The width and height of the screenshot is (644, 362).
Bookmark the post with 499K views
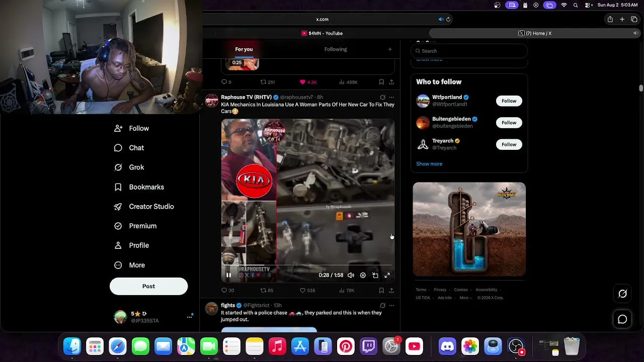pyautogui.click(x=381, y=82)
